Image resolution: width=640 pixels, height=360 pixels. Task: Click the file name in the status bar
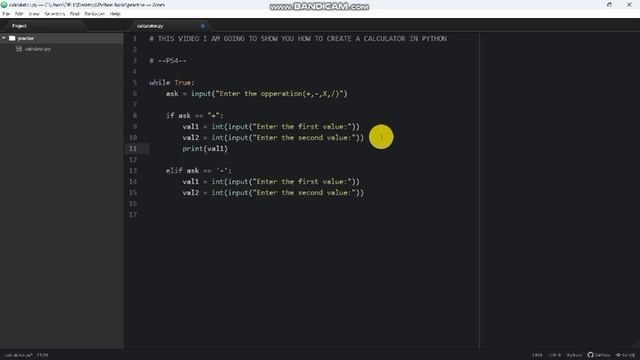(18, 355)
